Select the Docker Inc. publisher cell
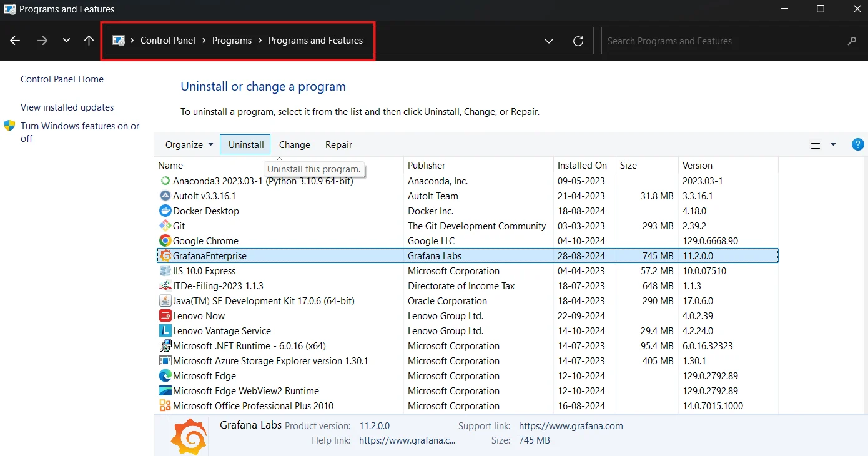This screenshot has width=868, height=456. [431, 211]
